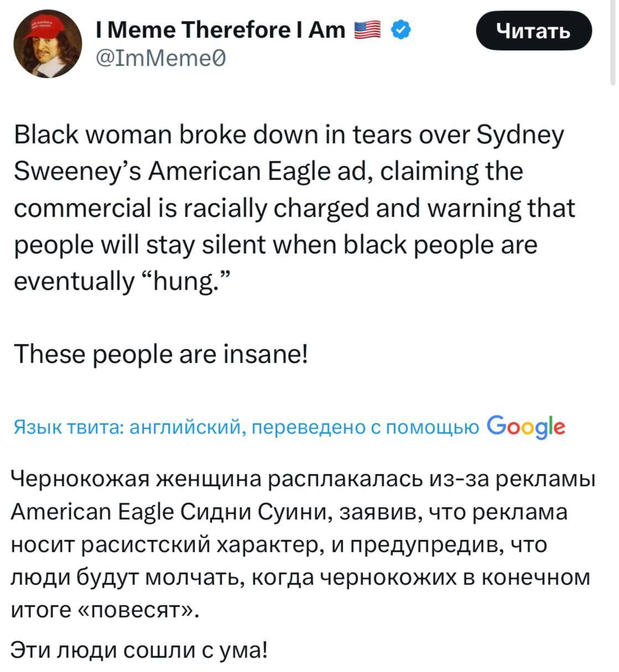619x672 pixels.
Task: Click the quoted word «повесят»
Action: tap(135, 610)
